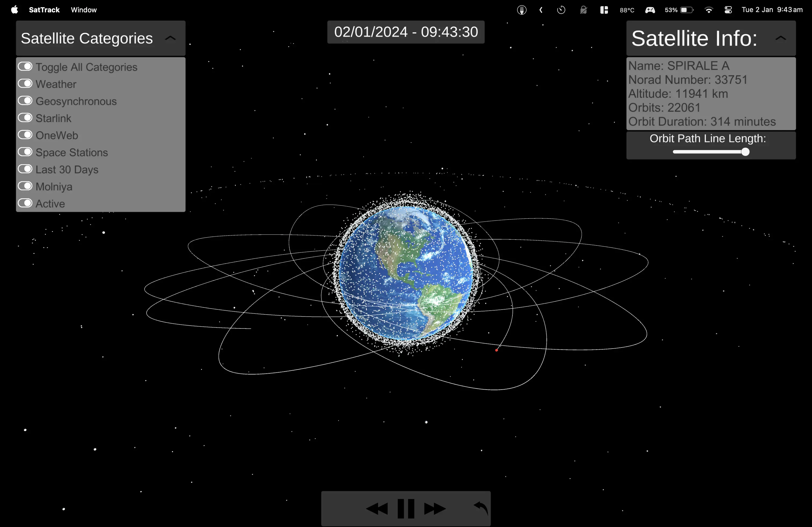Viewport: 812px width, 527px height.
Task: Enable the OneWeb satellite category
Action: pos(25,136)
